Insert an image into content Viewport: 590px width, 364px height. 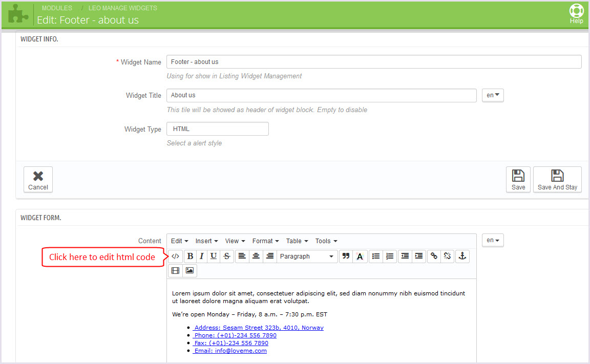pos(189,270)
